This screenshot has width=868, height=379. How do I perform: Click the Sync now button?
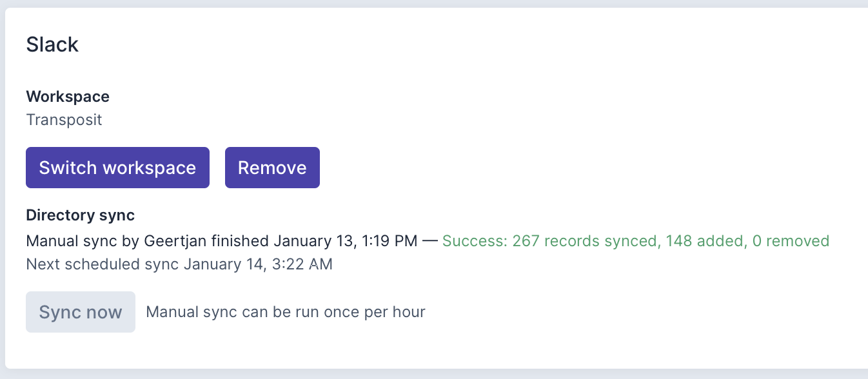(x=81, y=312)
